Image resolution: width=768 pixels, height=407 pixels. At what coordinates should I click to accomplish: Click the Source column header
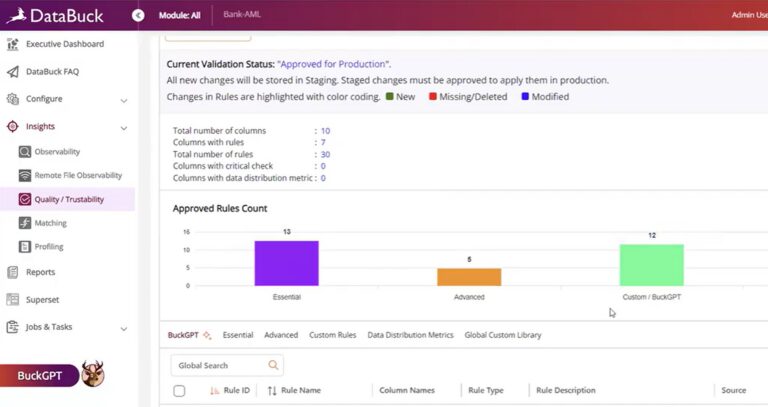(734, 390)
